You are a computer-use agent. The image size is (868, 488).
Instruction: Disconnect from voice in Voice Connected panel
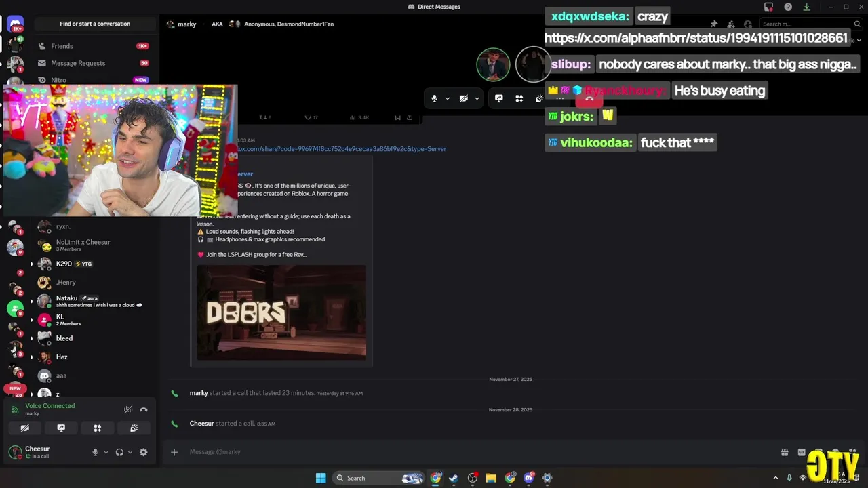[x=144, y=409]
